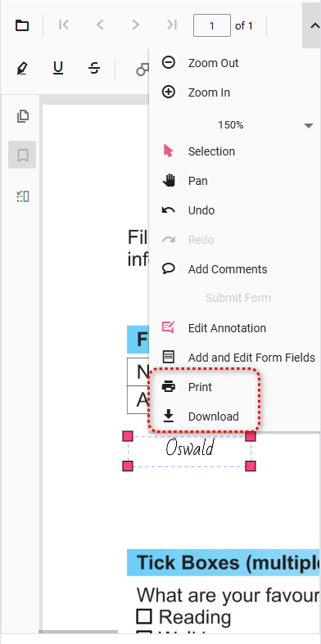Click the current page number field

[211, 25]
